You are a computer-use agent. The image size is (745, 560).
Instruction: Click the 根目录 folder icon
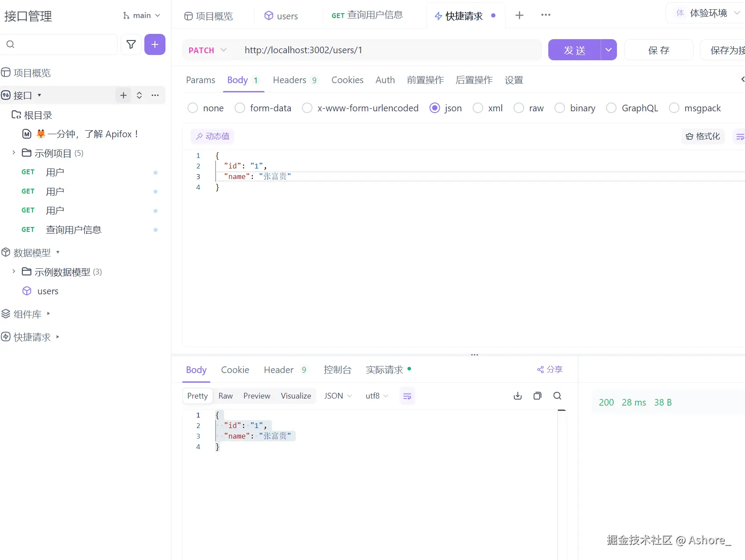tap(16, 115)
